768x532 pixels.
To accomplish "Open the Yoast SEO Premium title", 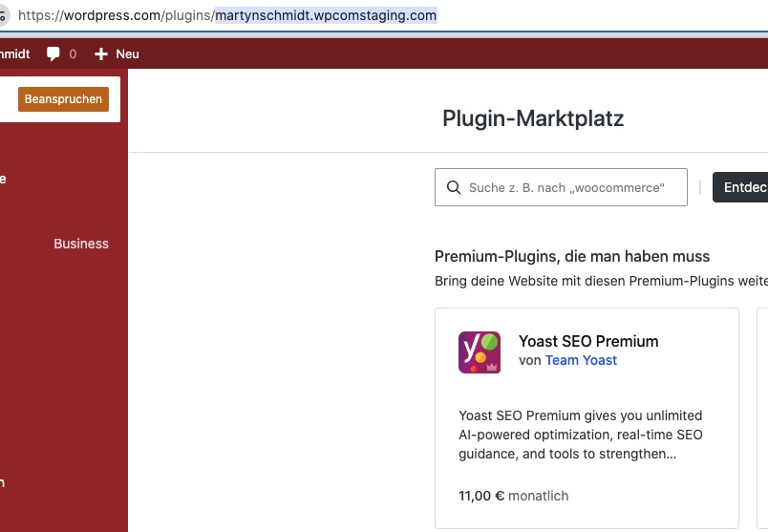I will (587, 341).
